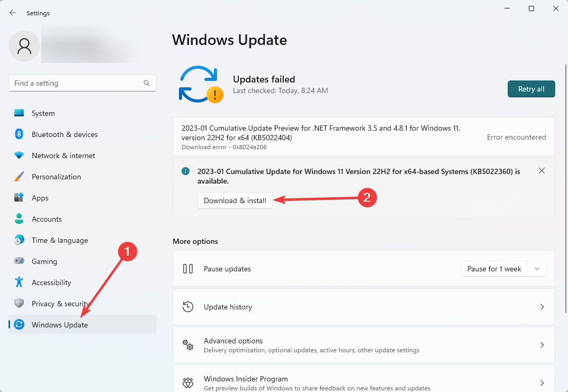Click the 'Download error - 0x8024a206' text

224,147
